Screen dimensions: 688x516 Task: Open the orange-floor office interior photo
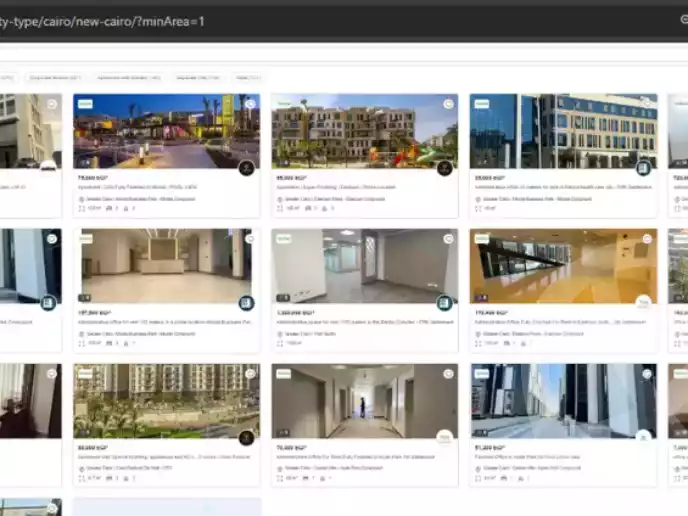pyautogui.click(x=563, y=266)
